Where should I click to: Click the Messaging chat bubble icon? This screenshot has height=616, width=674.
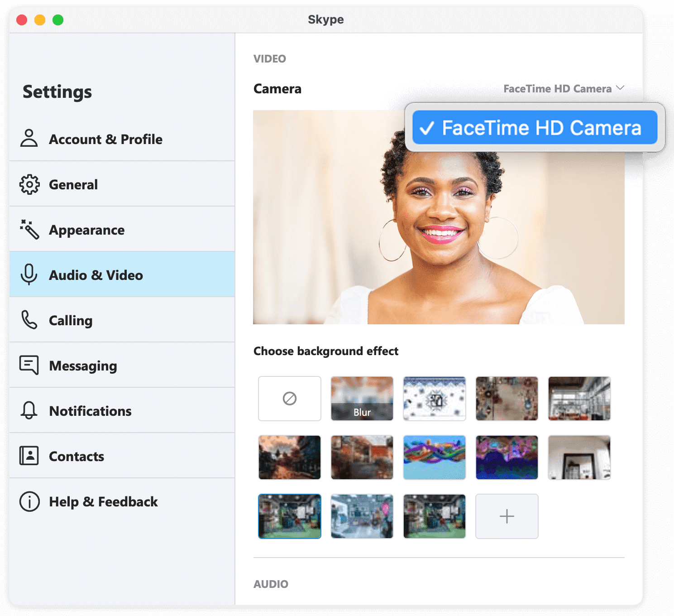click(x=29, y=366)
